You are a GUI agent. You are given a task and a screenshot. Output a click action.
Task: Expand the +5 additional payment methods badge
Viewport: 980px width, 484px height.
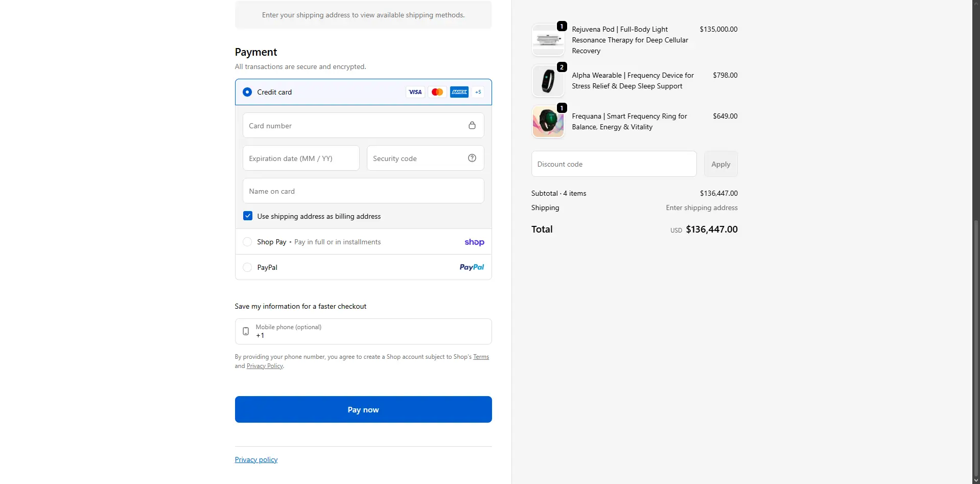tap(478, 92)
